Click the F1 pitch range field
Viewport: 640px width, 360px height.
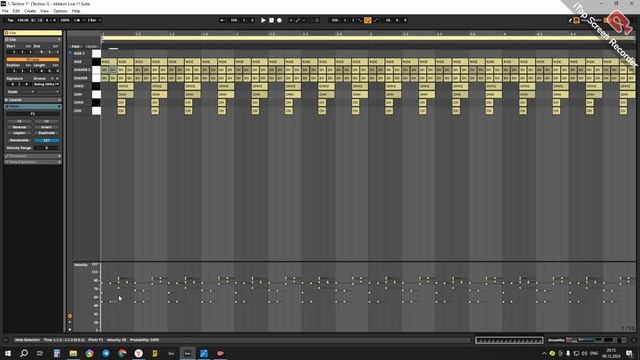coord(33,114)
